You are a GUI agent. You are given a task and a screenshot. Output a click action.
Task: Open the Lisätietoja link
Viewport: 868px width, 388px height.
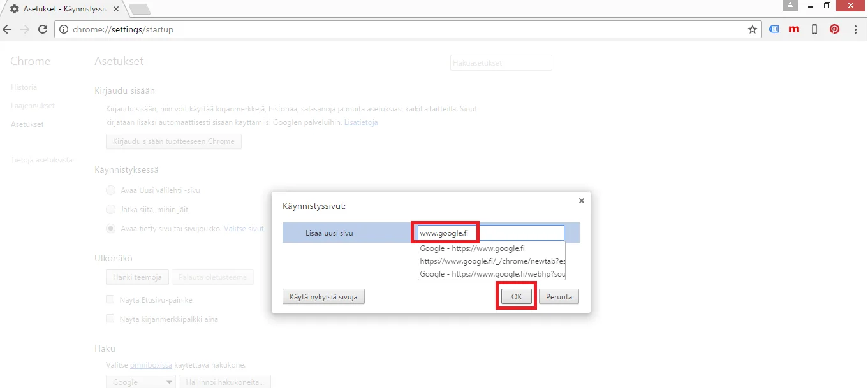(x=361, y=122)
